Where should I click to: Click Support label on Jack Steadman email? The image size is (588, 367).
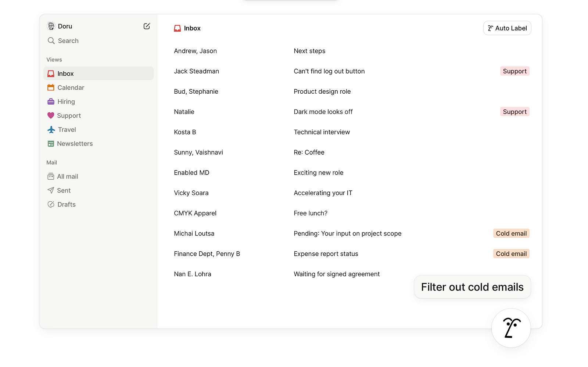tap(514, 71)
